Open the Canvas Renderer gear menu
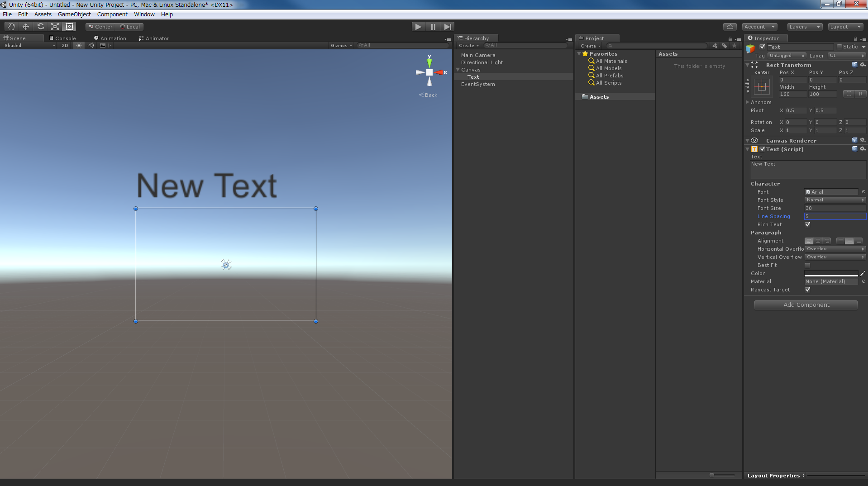Viewport: 868px width, 486px height. tap(863, 140)
